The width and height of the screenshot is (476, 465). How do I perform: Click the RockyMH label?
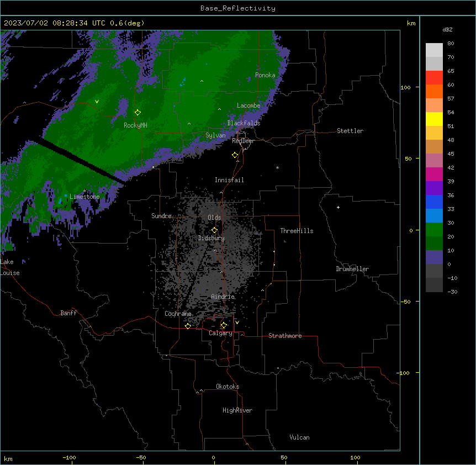135,125
